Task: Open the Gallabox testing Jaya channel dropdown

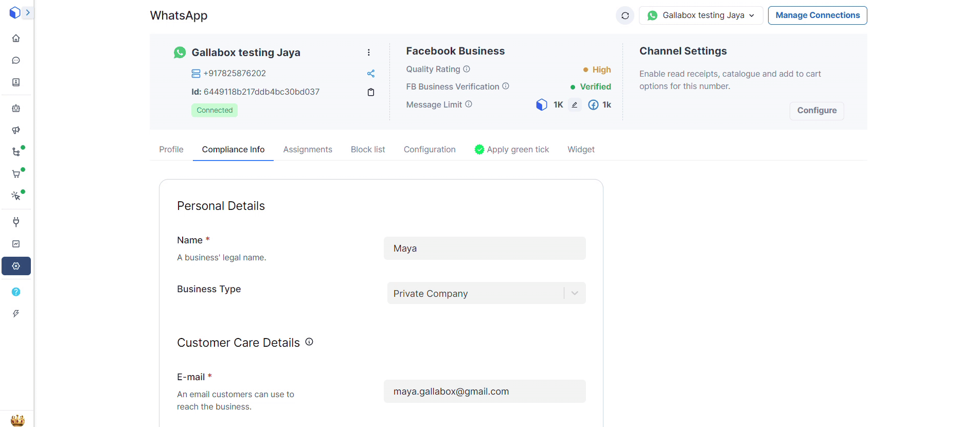Action: click(x=701, y=15)
